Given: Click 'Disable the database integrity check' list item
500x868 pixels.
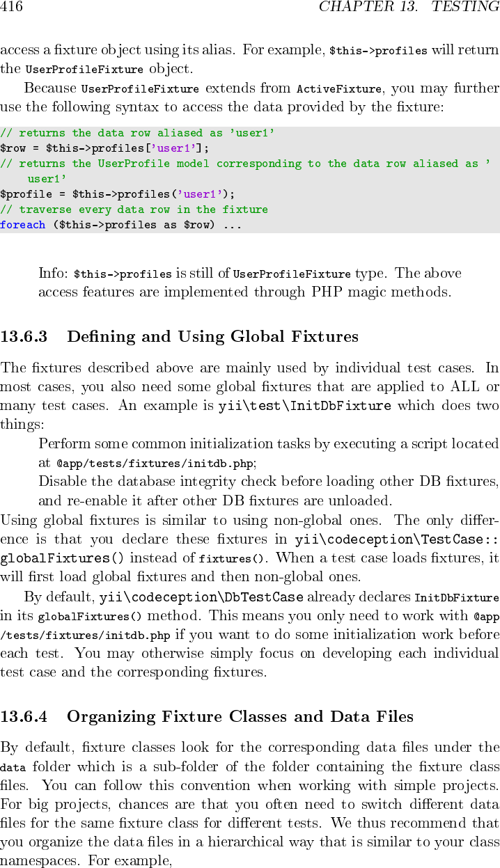Looking at the screenshot, I should (x=269, y=491).
